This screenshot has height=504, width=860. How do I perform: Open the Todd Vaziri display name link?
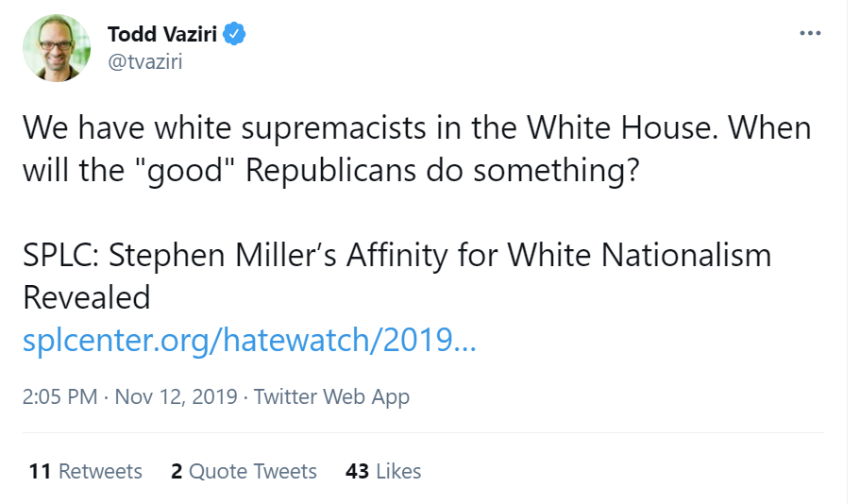click(x=162, y=35)
